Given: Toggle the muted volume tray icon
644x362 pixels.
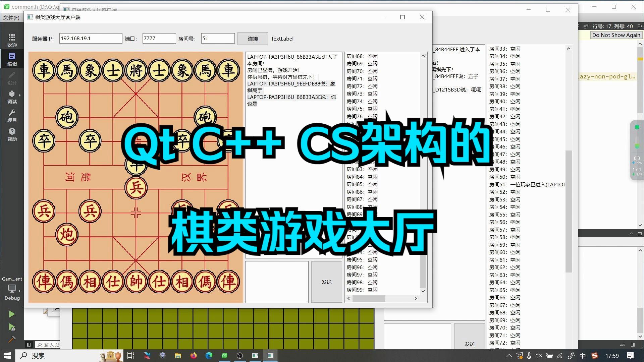Looking at the screenshot, I should pyautogui.click(x=539, y=356).
